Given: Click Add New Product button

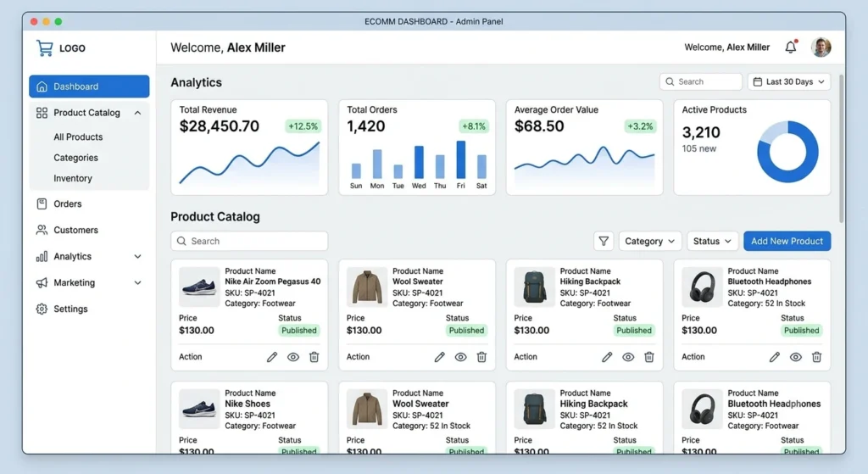Looking at the screenshot, I should coord(787,241).
